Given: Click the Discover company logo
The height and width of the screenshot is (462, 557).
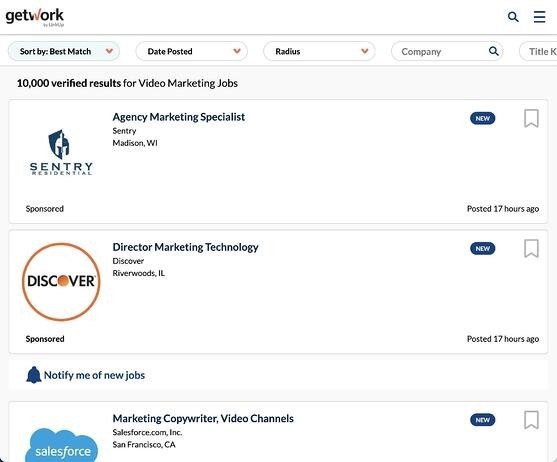Looking at the screenshot, I should [x=61, y=282].
